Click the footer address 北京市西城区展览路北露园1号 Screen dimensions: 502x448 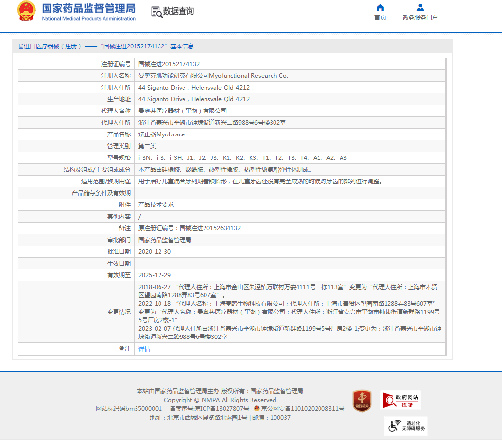pyautogui.click(x=207, y=418)
